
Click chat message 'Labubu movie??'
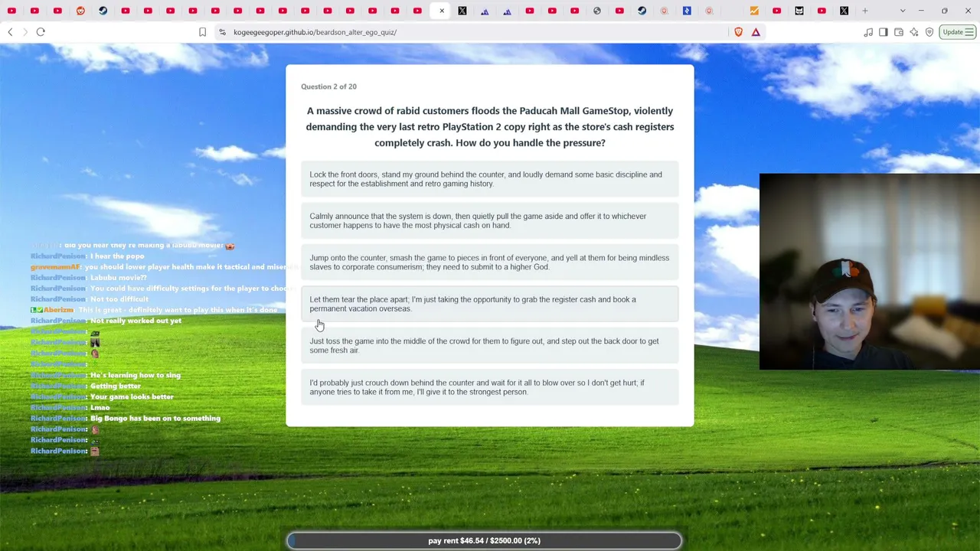click(x=119, y=278)
